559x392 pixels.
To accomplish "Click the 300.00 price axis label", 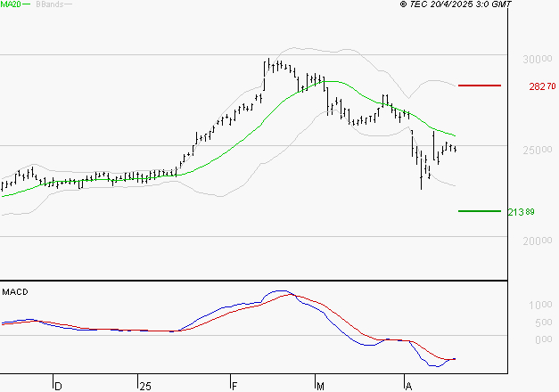I will click(538, 59).
